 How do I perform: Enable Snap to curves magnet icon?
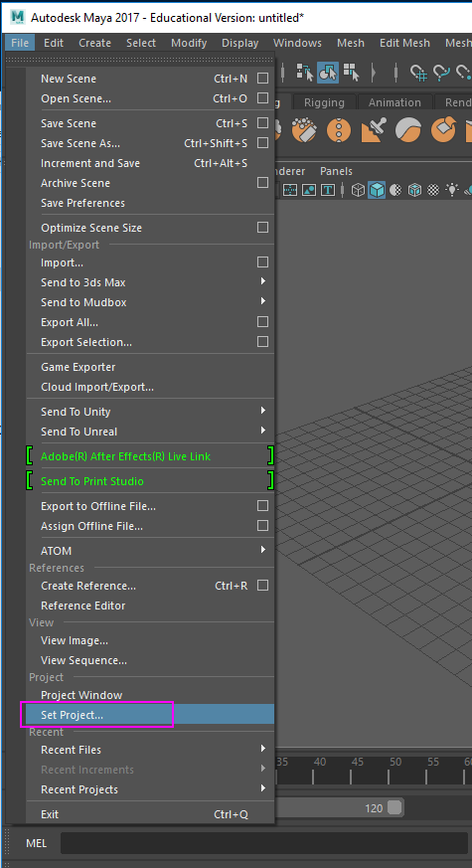[441, 72]
